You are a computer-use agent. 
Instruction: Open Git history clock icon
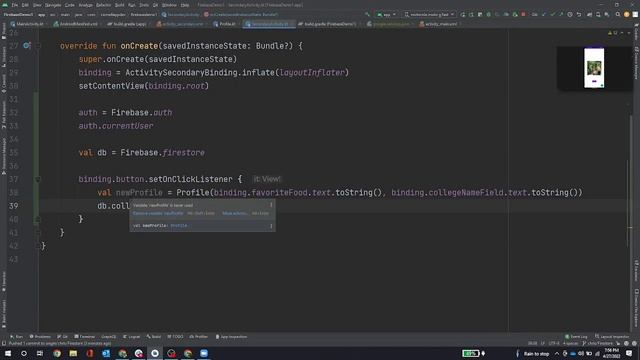click(570, 14)
